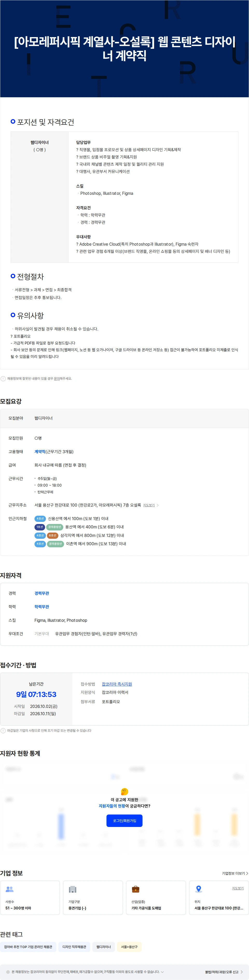Screen dimensions: 249x980
Task: Click the job title banner heading
Action: (124, 48)
